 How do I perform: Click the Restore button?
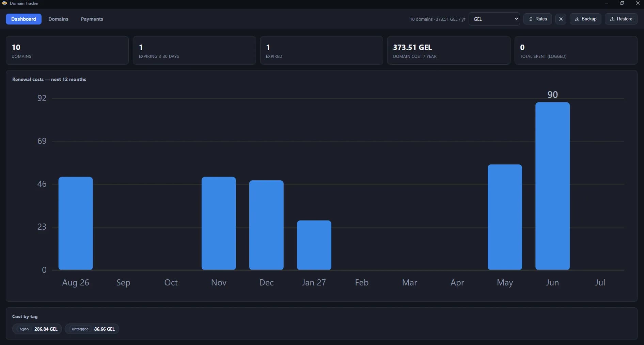[621, 19]
